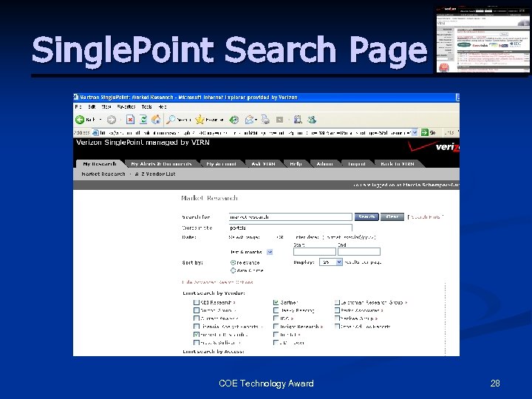Viewport: 532px width, 399px height.
Task: Check the Frost & Sullivan vendor checkbox
Action: tap(196, 342)
